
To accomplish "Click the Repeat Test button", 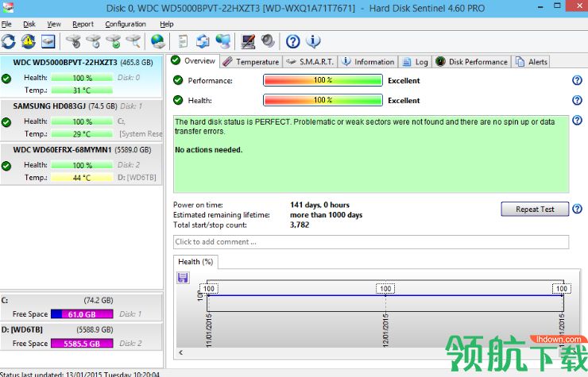I will [535, 209].
